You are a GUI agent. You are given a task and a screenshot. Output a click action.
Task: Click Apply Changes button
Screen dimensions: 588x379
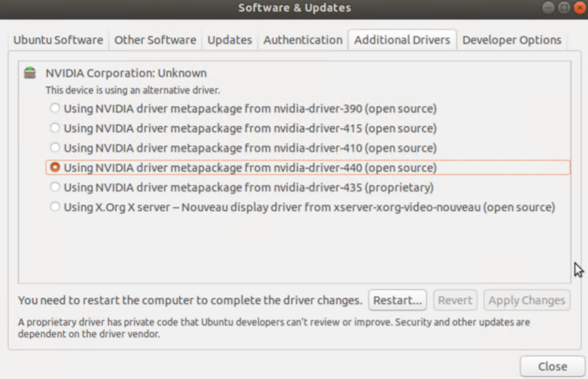click(x=526, y=300)
